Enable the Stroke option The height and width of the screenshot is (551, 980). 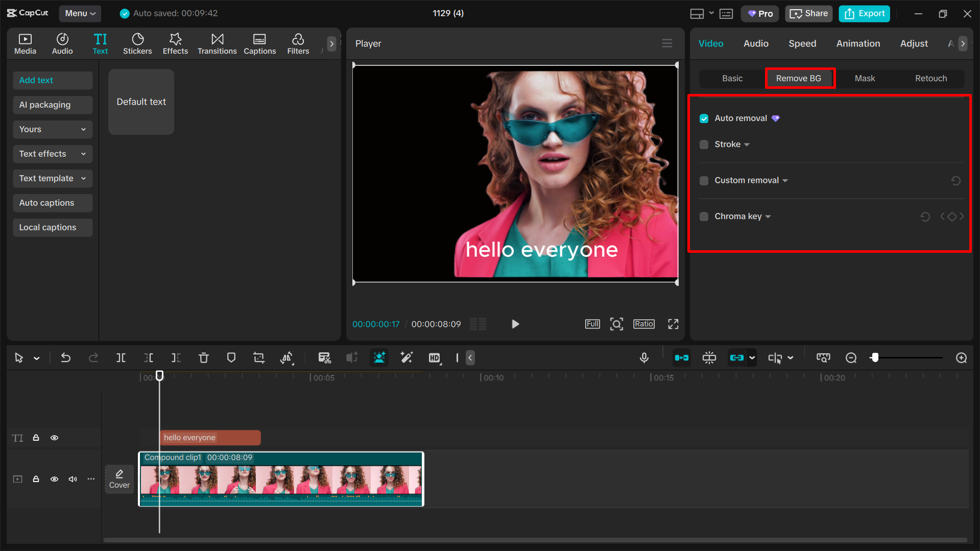pyautogui.click(x=704, y=145)
